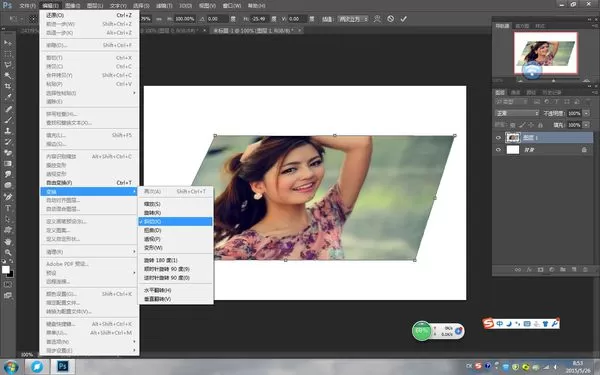Select the History Brush tool
The width and height of the screenshot is (600, 375).
pyautogui.click(x=8, y=142)
